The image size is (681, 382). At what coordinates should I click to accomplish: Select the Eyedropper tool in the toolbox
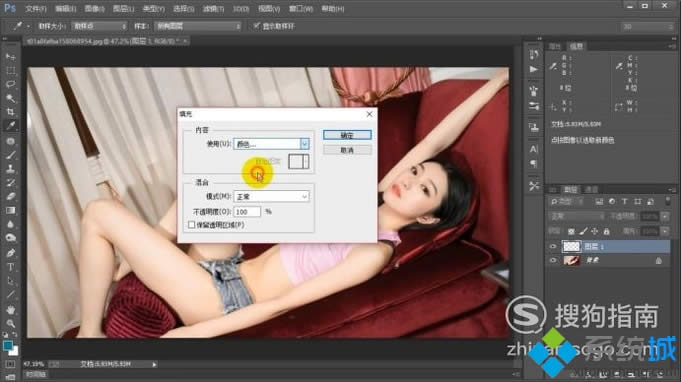point(10,126)
